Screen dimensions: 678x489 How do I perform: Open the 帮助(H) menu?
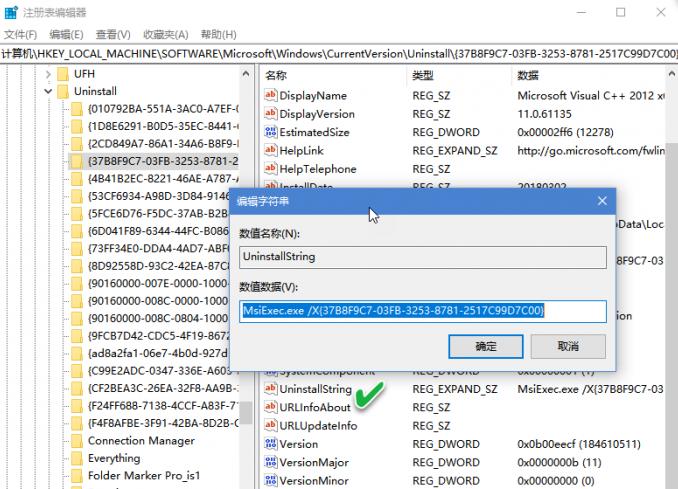(x=218, y=35)
